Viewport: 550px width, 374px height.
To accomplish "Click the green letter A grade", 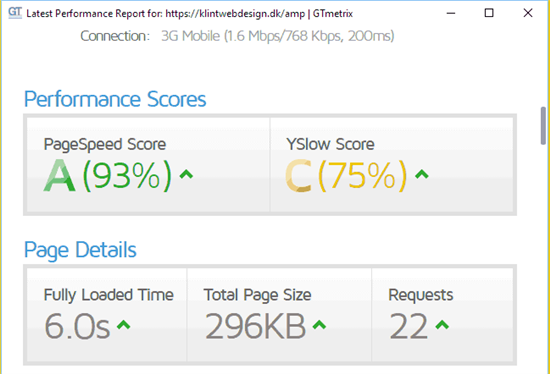I will click(59, 175).
